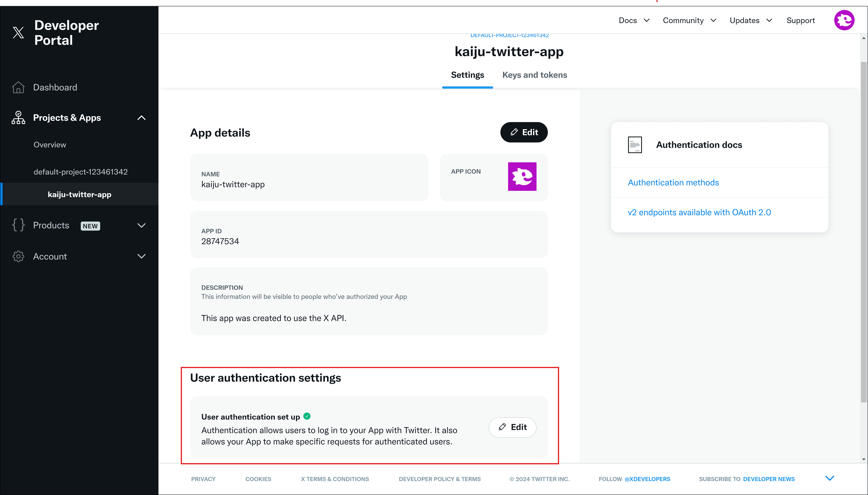Open Overview under Projects & Apps
The width and height of the screenshot is (868, 495).
50,145
